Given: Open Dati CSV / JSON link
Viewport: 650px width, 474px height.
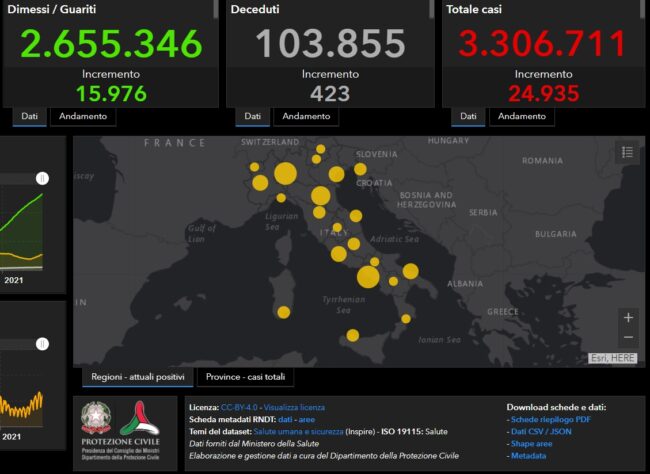Looking at the screenshot, I should tap(541, 431).
